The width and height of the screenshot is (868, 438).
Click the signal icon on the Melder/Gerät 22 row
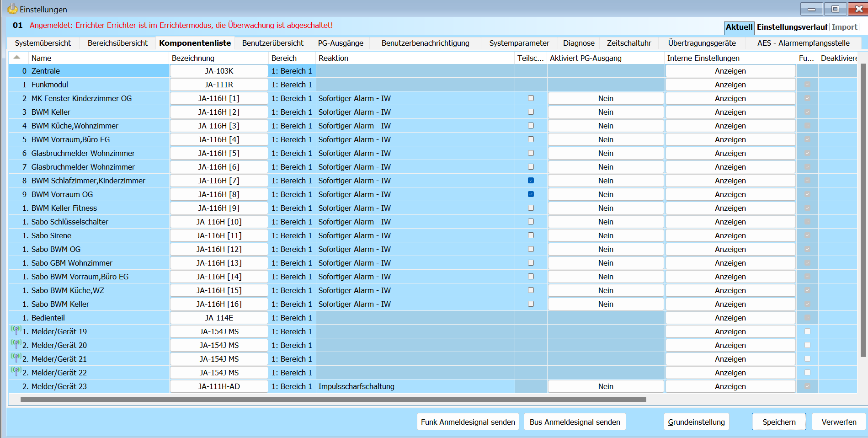point(16,371)
